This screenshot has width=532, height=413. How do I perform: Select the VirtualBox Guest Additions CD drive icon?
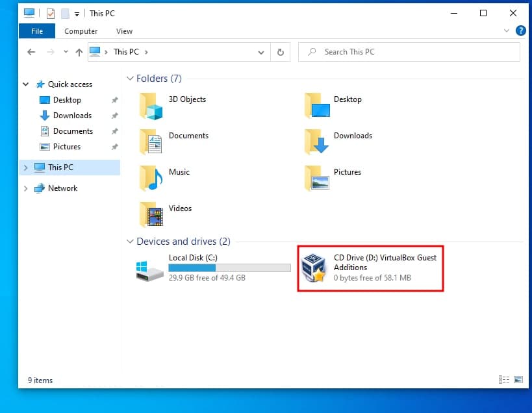(314, 268)
